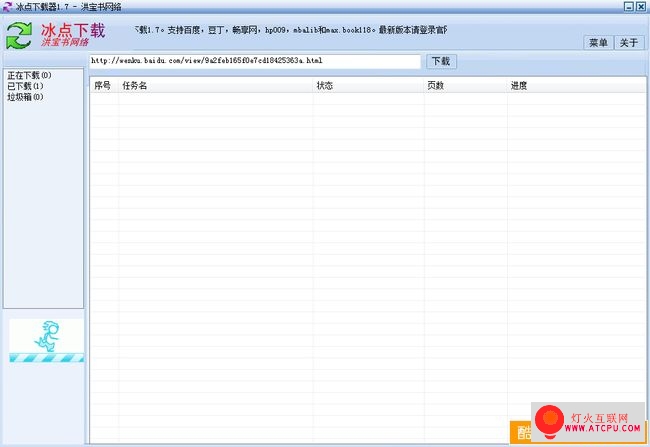
Task: Click the 下载 download button
Action: coord(441,61)
